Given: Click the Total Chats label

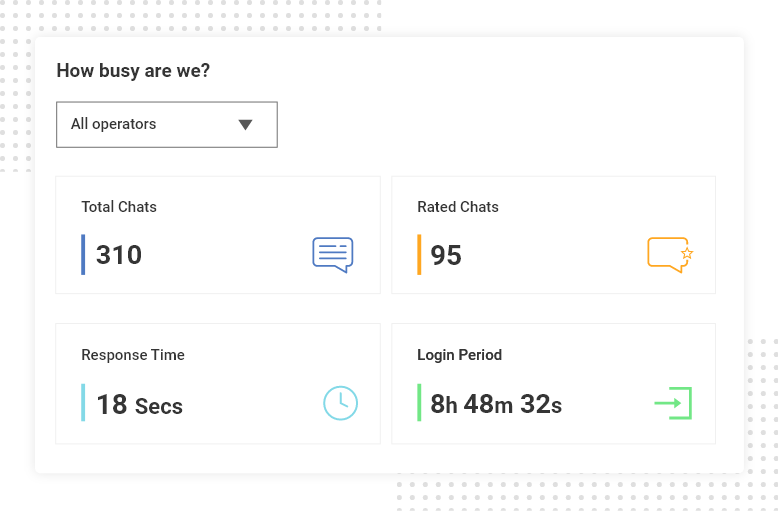Looking at the screenshot, I should (119, 207).
